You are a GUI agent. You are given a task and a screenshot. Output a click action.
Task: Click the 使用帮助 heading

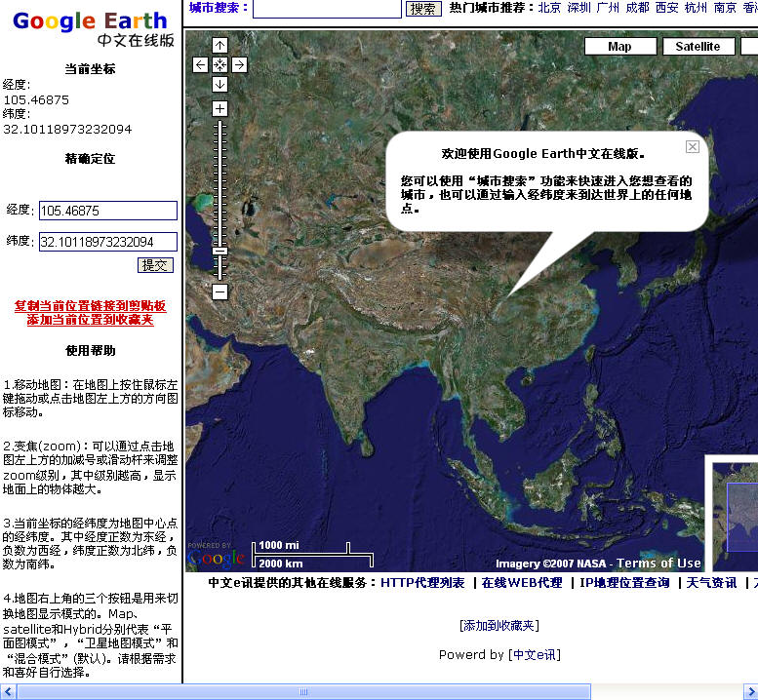pos(91,350)
